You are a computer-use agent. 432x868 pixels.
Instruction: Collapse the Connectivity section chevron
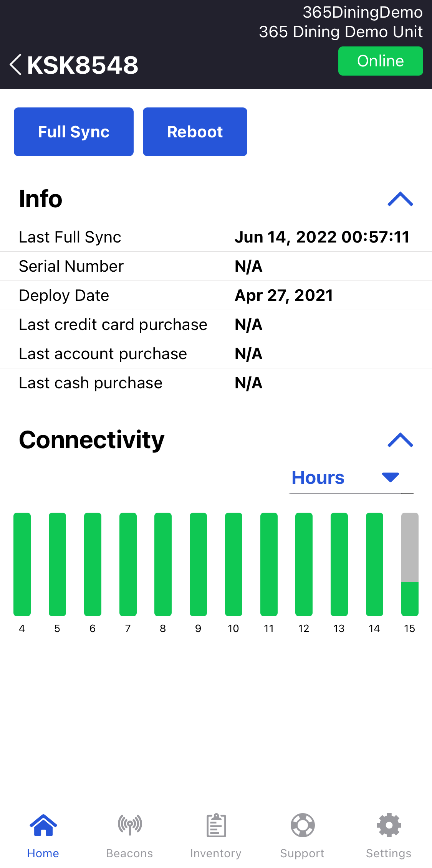[401, 440]
